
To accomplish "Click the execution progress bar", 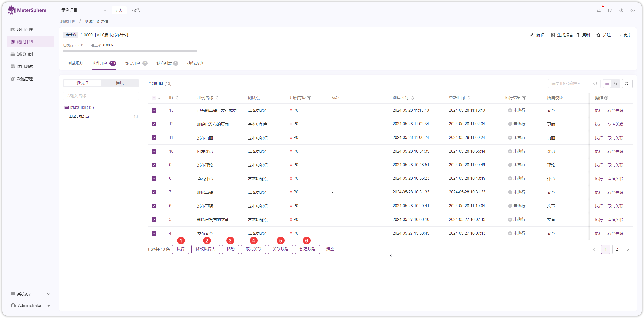I will tap(130, 51).
